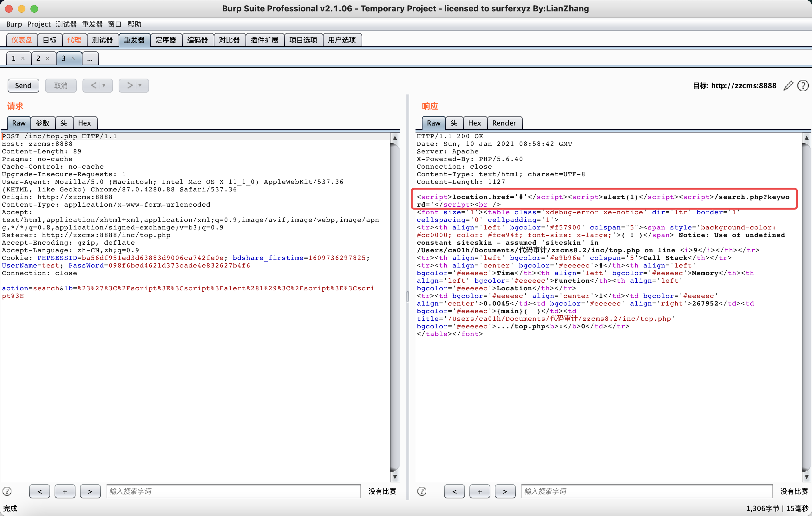The image size is (812, 516).
Task: Select request 头 headers tab
Action: (64, 123)
